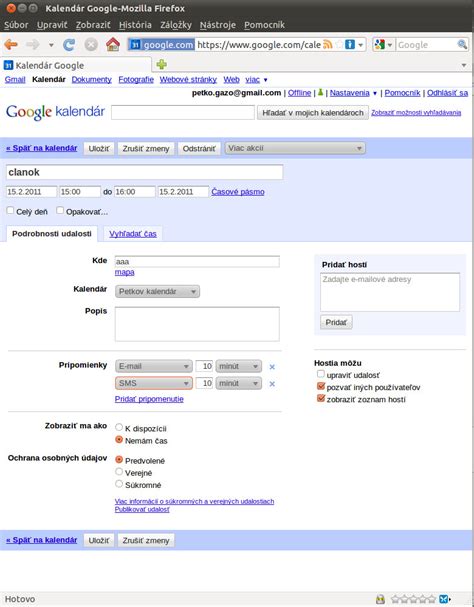The width and height of the screenshot is (474, 607).
Task: Click the browser Back arrow
Action: 11,45
